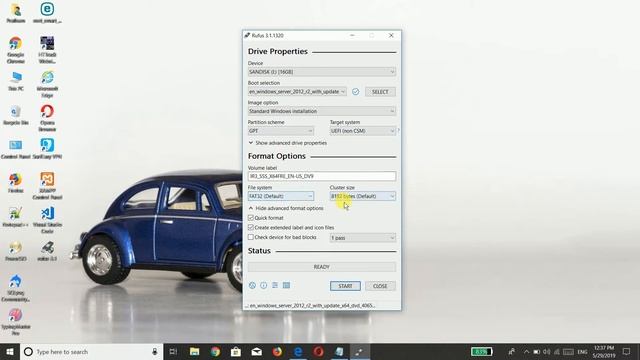Screen dimensions: 640x360
Task: Open the Device dropdown
Action: click(322, 72)
